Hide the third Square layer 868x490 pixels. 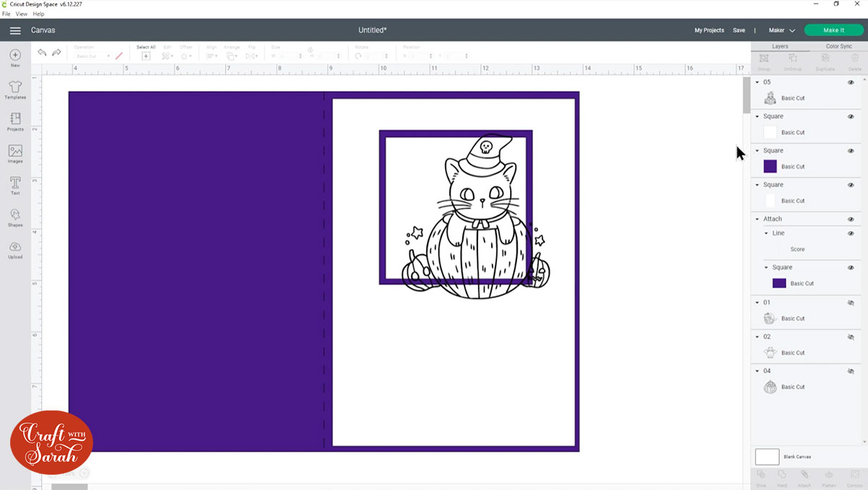coord(851,185)
